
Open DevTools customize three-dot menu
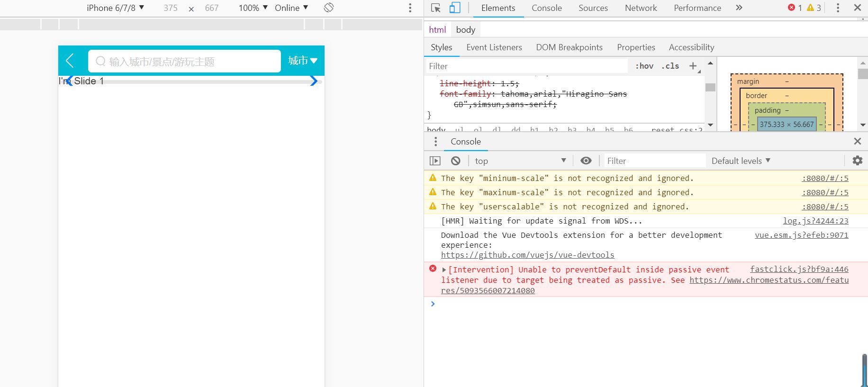838,8
